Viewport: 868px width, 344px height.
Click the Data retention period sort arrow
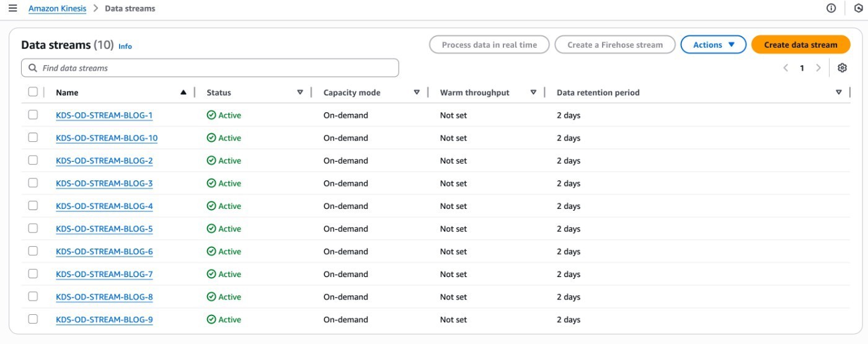(838, 92)
